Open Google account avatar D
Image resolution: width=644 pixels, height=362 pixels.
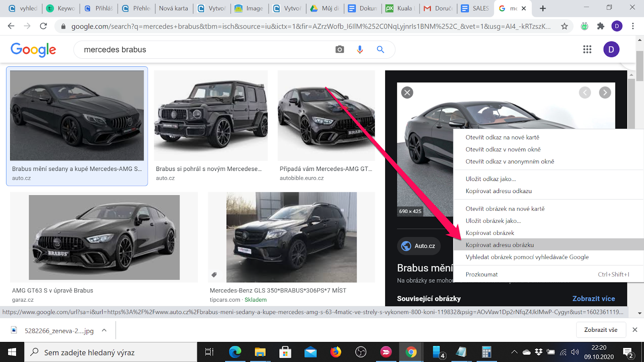pyautogui.click(x=611, y=49)
